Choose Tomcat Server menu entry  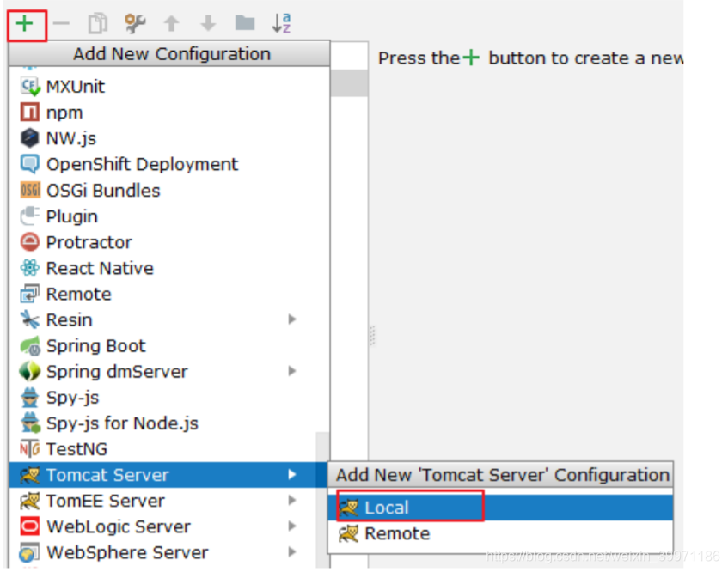coord(169,475)
